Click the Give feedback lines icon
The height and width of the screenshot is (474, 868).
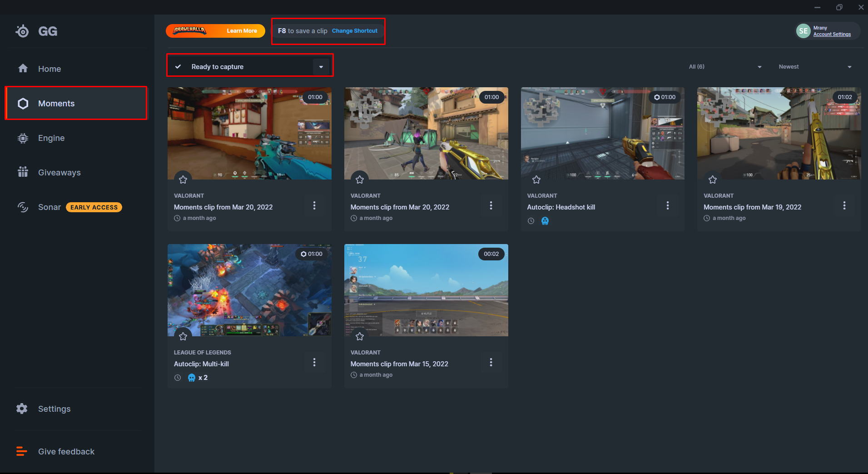(x=22, y=451)
